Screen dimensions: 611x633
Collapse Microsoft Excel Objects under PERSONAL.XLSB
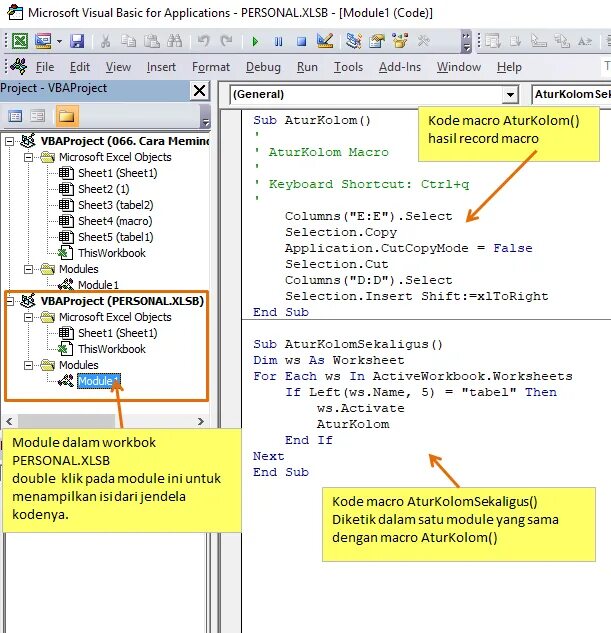coord(28,317)
